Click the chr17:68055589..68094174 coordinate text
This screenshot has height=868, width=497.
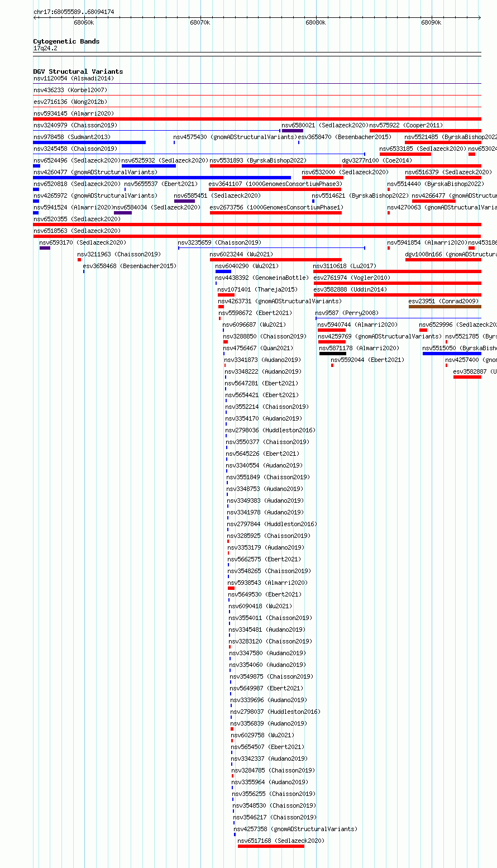click(x=74, y=12)
